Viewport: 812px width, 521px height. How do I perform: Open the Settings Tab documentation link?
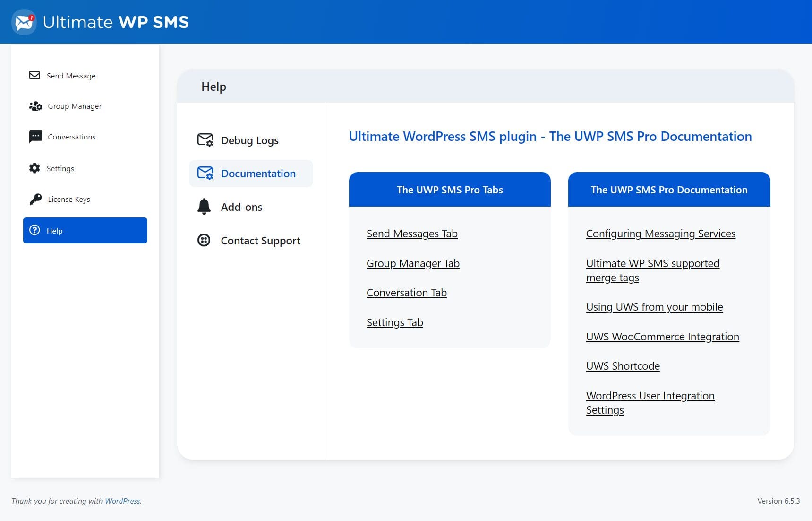point(395,322)
